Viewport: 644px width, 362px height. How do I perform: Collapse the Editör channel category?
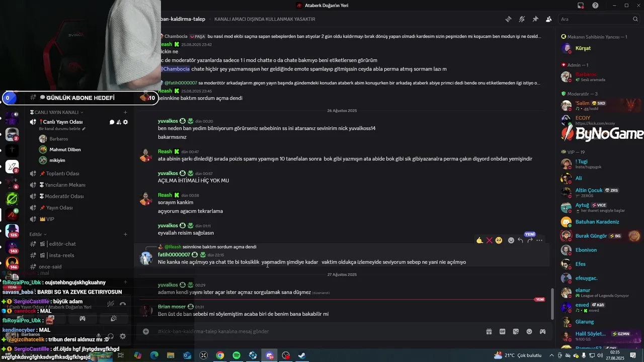[38, 234]
